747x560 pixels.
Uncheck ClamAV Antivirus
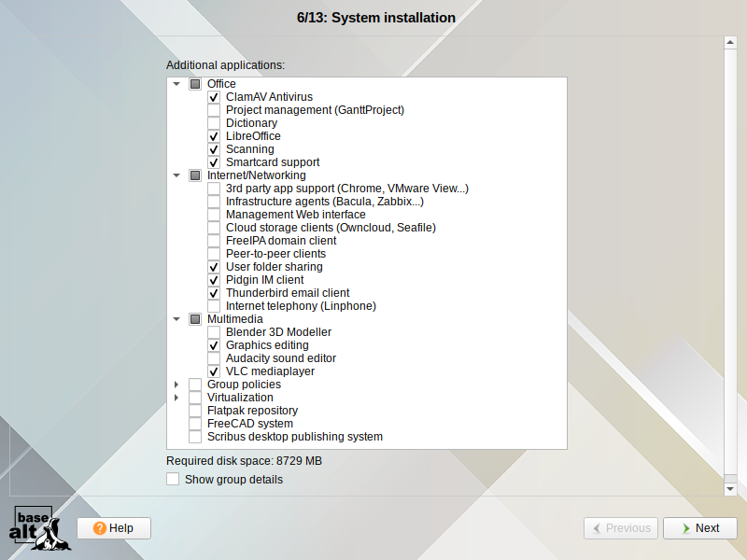click(214, 97)
